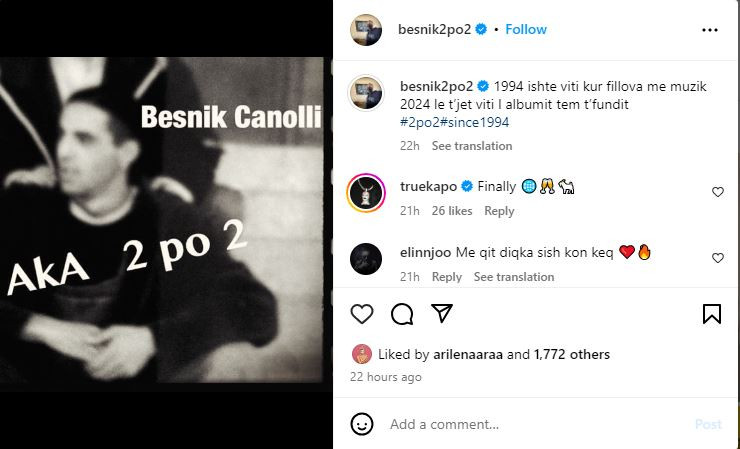The image size is (740, 449).
Task: Click the Add a comment field
Action: 538,424
